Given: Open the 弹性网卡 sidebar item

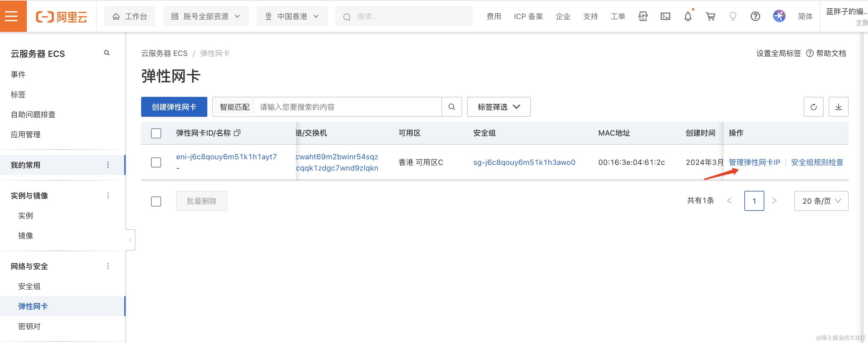Looking at the screenshot, I should pos(33,306).
